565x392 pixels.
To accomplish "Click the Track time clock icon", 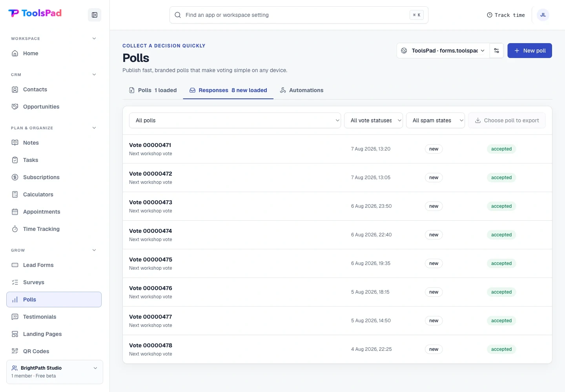I will point(490,15).
